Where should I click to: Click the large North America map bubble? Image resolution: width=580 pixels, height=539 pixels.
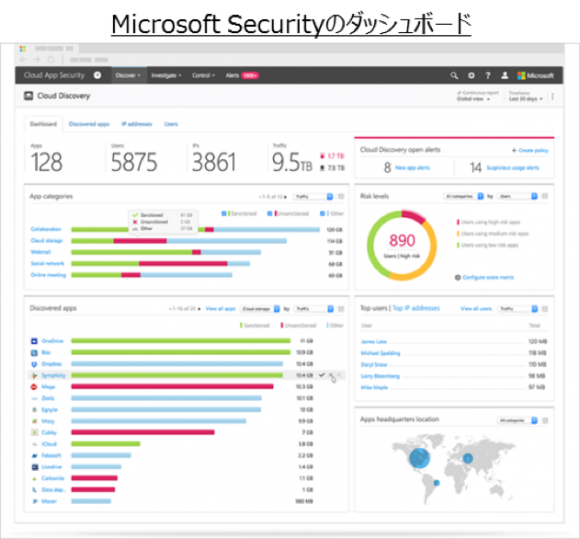(x=419, y=458)
